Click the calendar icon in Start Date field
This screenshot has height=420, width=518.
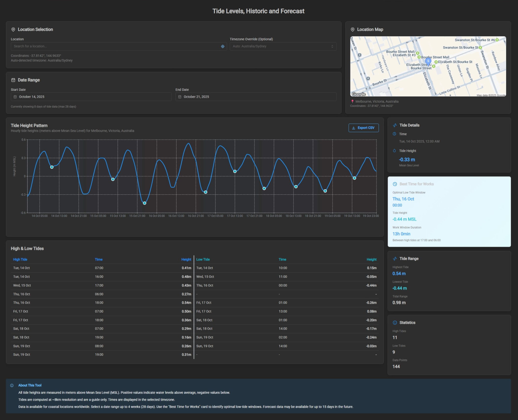click(x=15, y=97)
